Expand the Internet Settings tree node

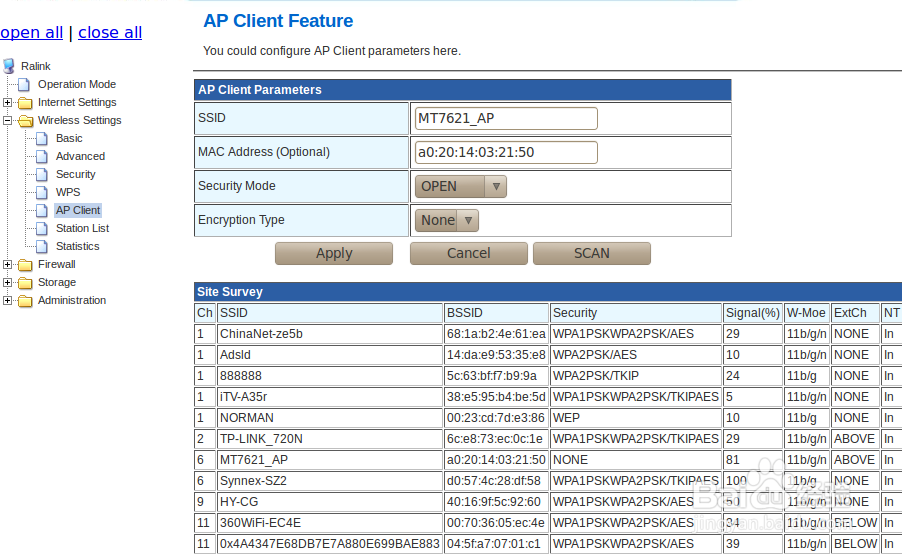pos(7,102)
